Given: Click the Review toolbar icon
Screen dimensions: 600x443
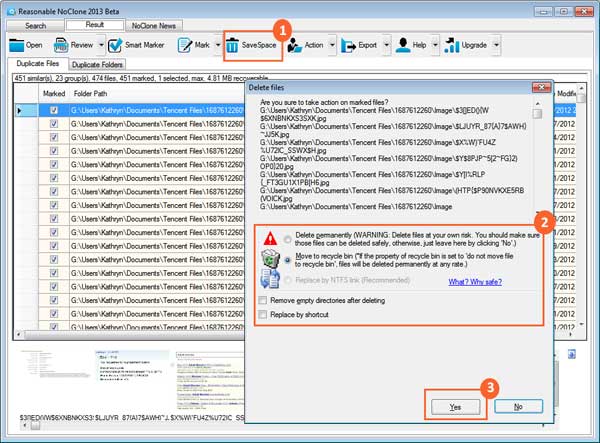Looking at the screenshot, I should [x=61, y=45].
